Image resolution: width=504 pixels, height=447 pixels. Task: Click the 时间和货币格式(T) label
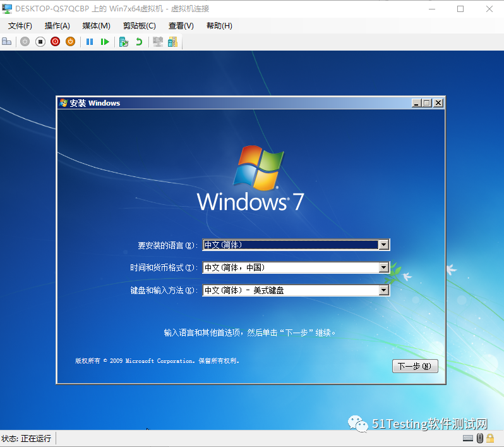pos(164,267)
